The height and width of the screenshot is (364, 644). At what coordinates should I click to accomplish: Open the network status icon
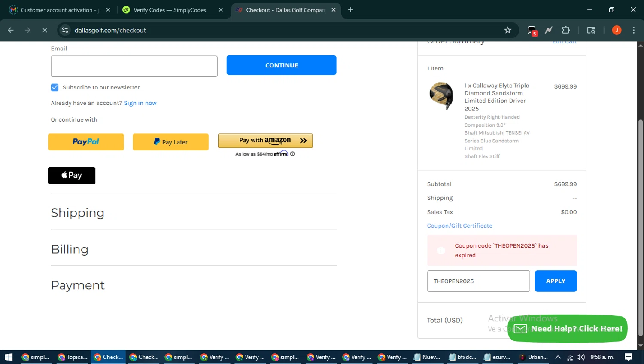570,357
